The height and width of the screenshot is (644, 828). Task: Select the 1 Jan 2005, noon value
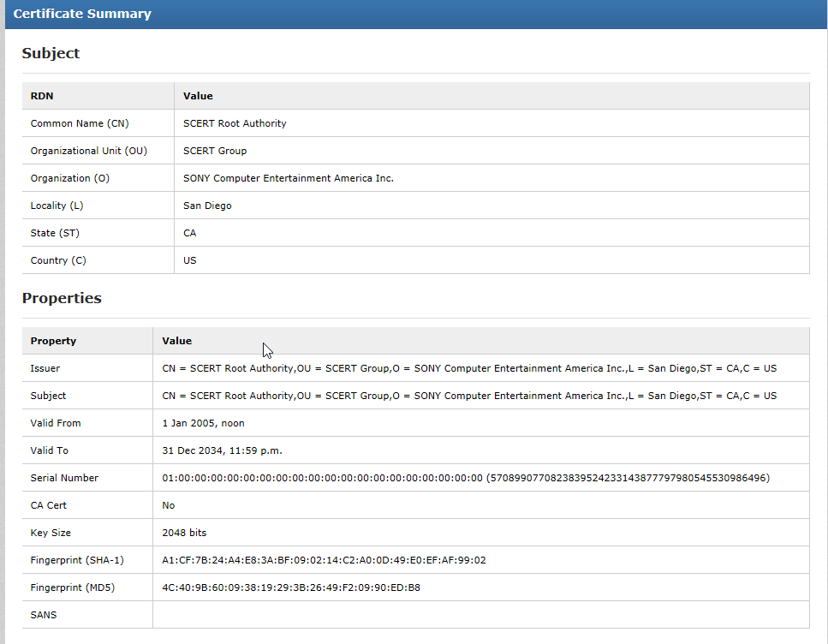[203, 423]
